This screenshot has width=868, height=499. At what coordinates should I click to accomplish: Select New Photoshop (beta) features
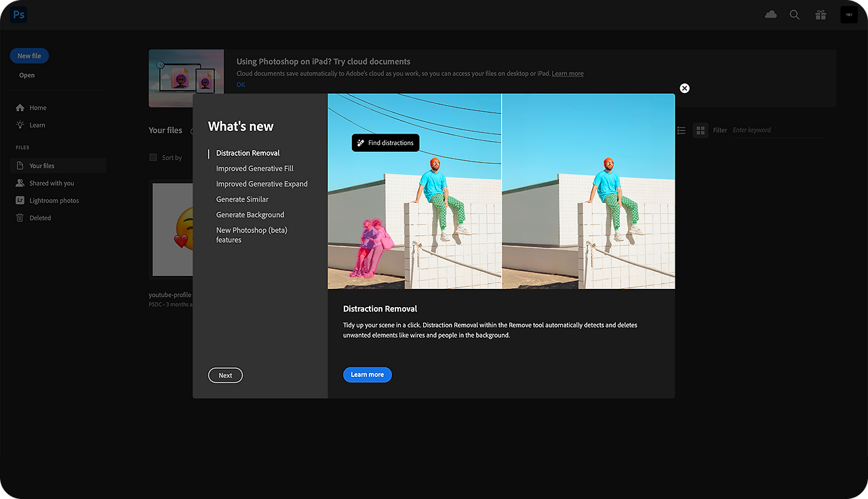[252, 235]
